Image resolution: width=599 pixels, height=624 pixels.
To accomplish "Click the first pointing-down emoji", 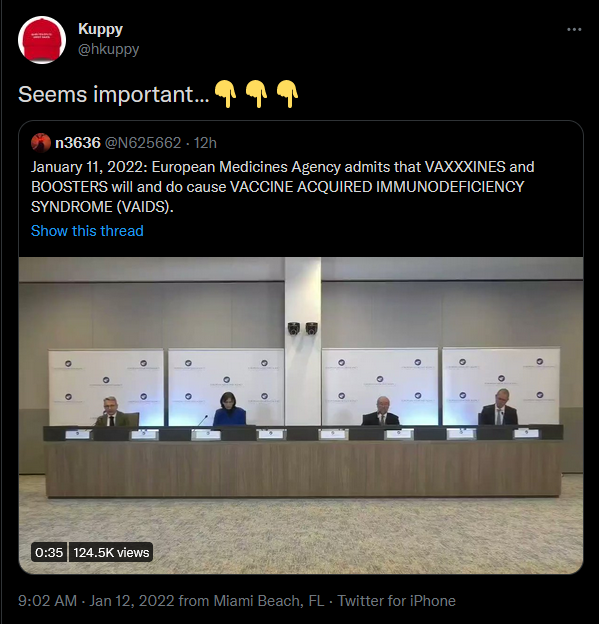I will tap(226, 94).
